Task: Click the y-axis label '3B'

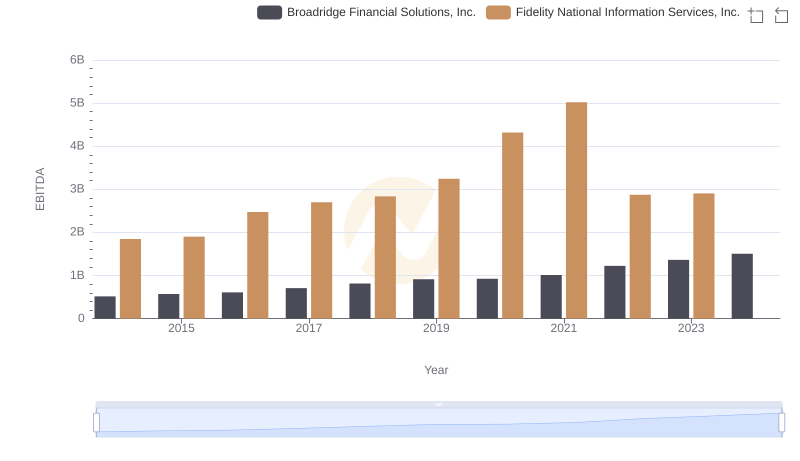Action: point(77,189)
